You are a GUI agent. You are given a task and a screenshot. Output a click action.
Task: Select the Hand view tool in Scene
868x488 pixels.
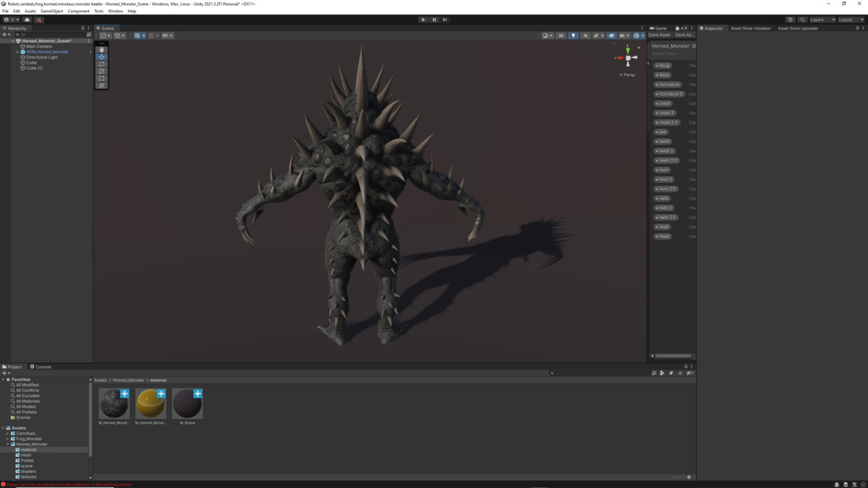pyautogui.click(x=101, y=50)
